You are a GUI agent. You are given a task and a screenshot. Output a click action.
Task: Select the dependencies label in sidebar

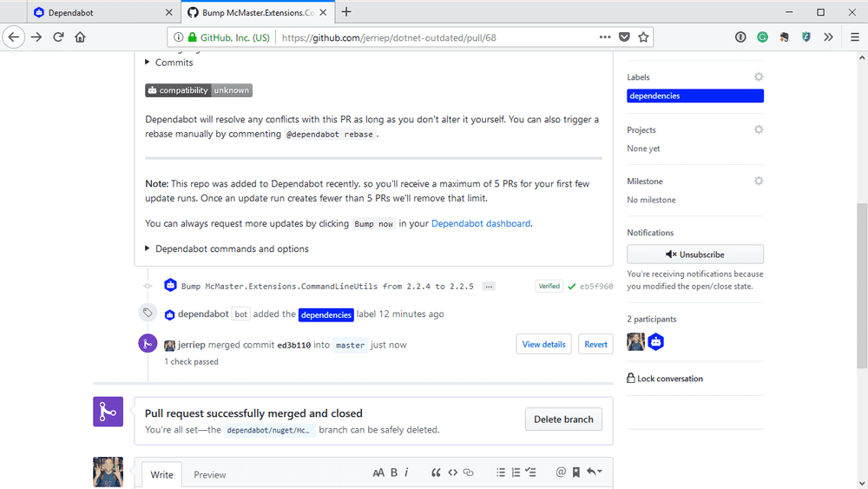[x=695, y=96]
